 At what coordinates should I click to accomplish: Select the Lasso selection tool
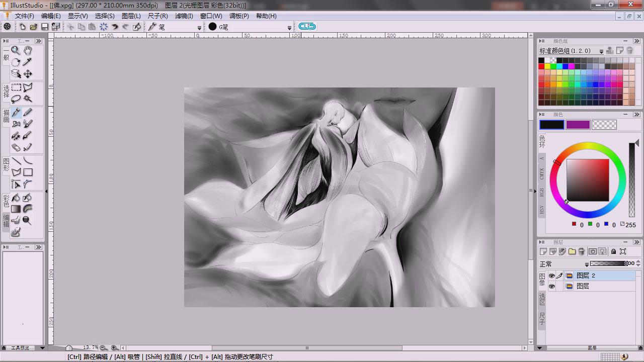pos(16,99)
